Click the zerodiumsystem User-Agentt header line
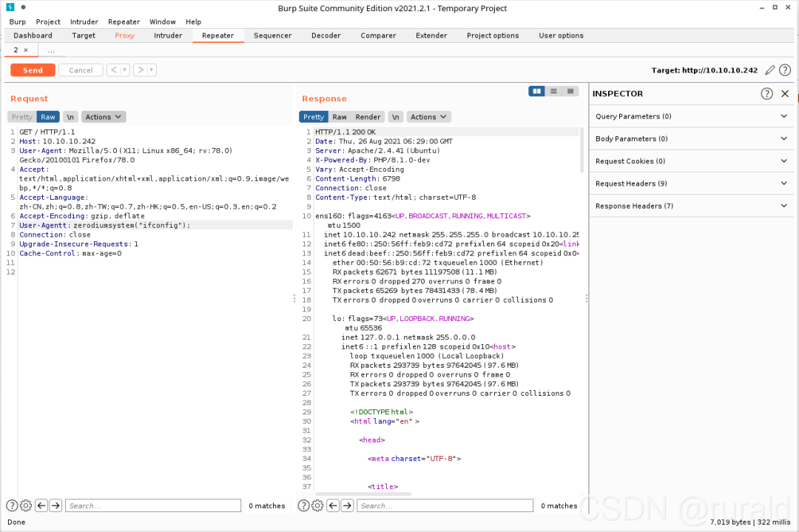This screenshot has width=799, height=532. coord(104,225)
